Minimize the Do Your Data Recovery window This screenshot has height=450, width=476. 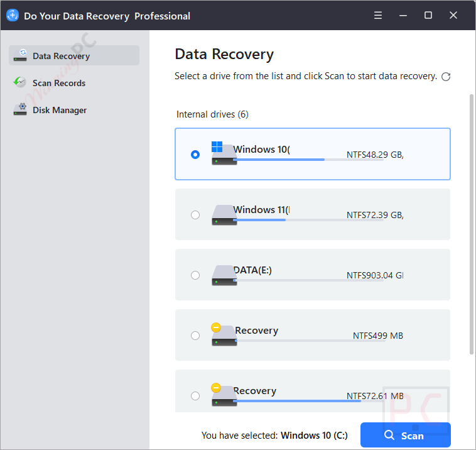(403, 15)
